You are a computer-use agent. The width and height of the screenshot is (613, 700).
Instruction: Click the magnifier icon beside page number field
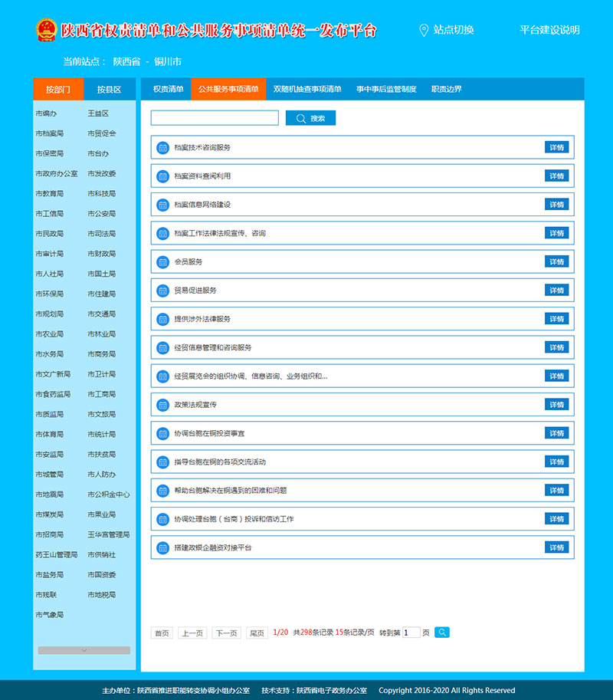442,633
